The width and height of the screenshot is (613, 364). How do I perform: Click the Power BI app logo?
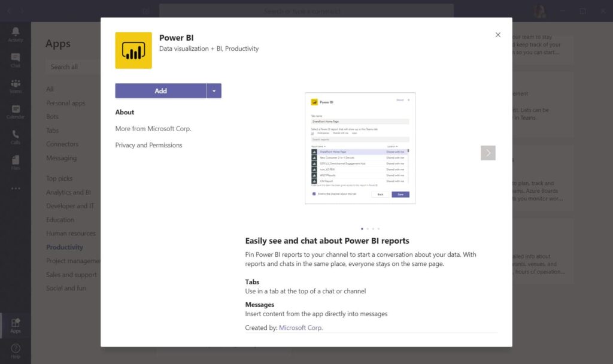point(133,50)
